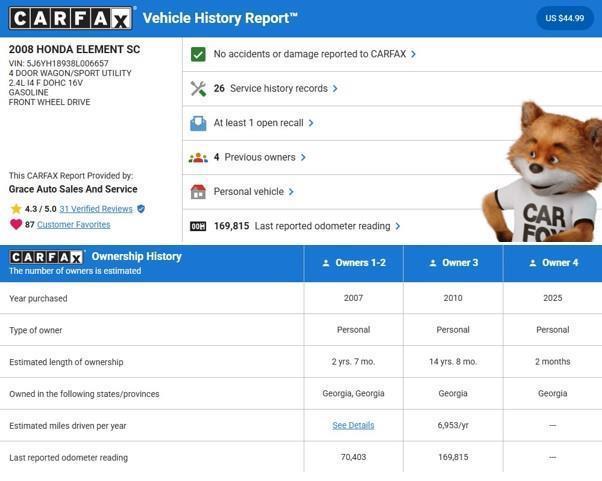Click the Georgia, Georgia states cell
This screenshot has width=602, height=481.
pos(353,393)
